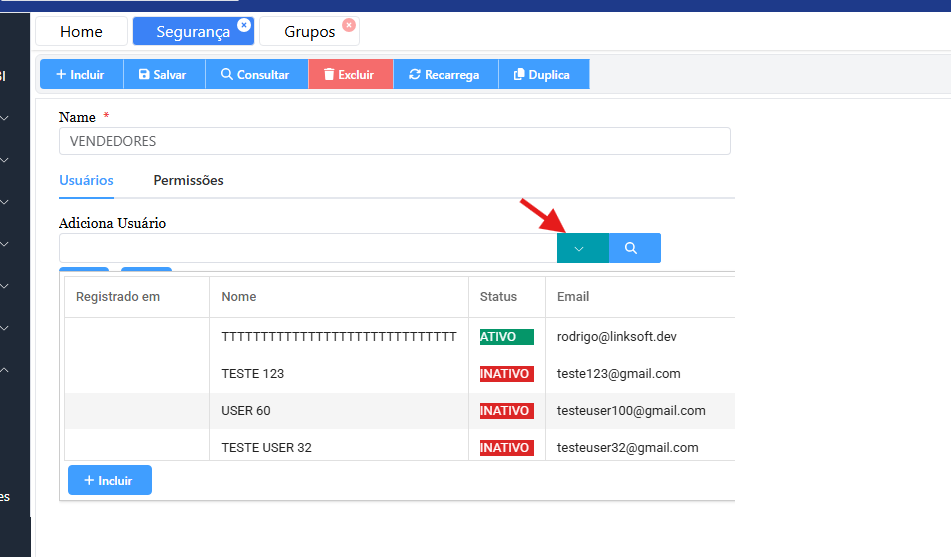Click the Adiciona Usuário text field
The image size is (951, 557).
point(307,248)
